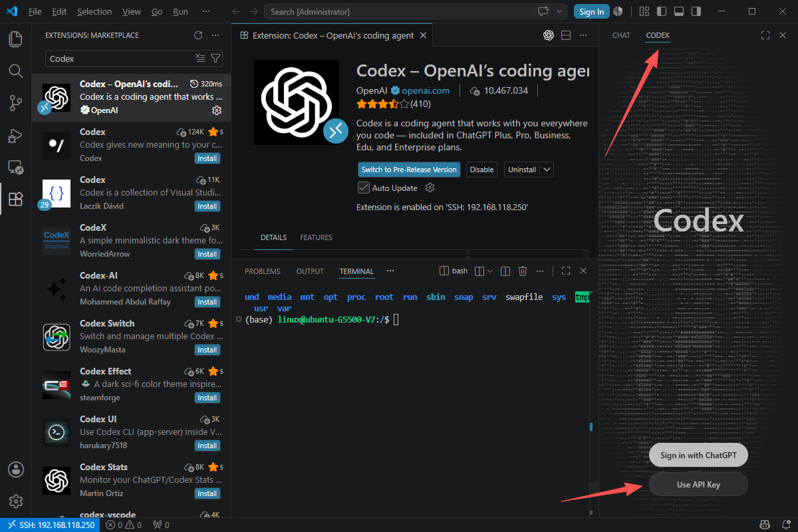The image size is (798, 532).
Task: Click Codex OpenAI icon in editor toolbar
Action: (x=549, y=35)
